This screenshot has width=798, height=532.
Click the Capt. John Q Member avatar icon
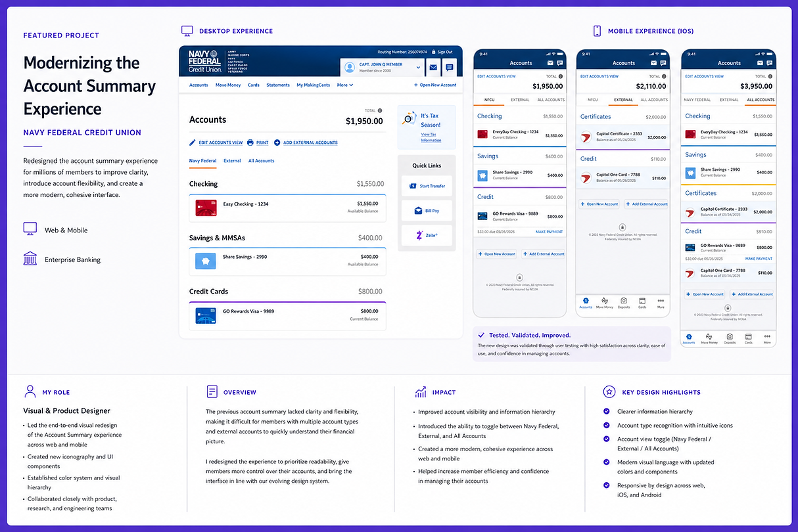tap(350, 67)
